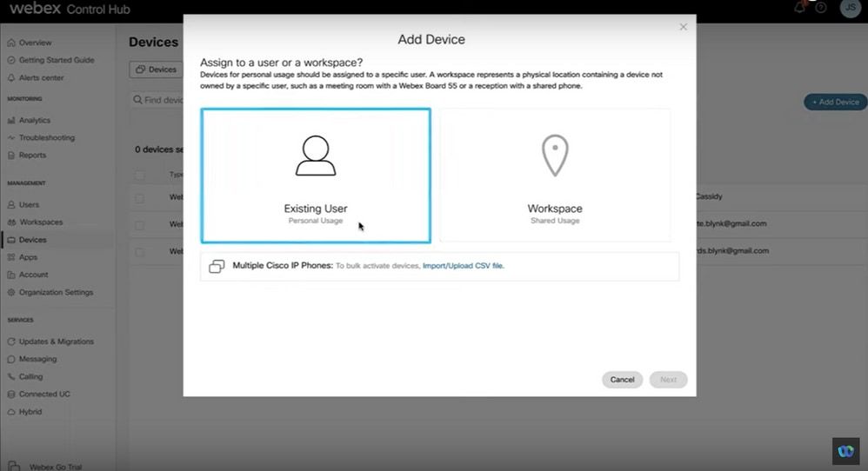
Task: Click the Account building icon
Action: [x=11, y=275]
